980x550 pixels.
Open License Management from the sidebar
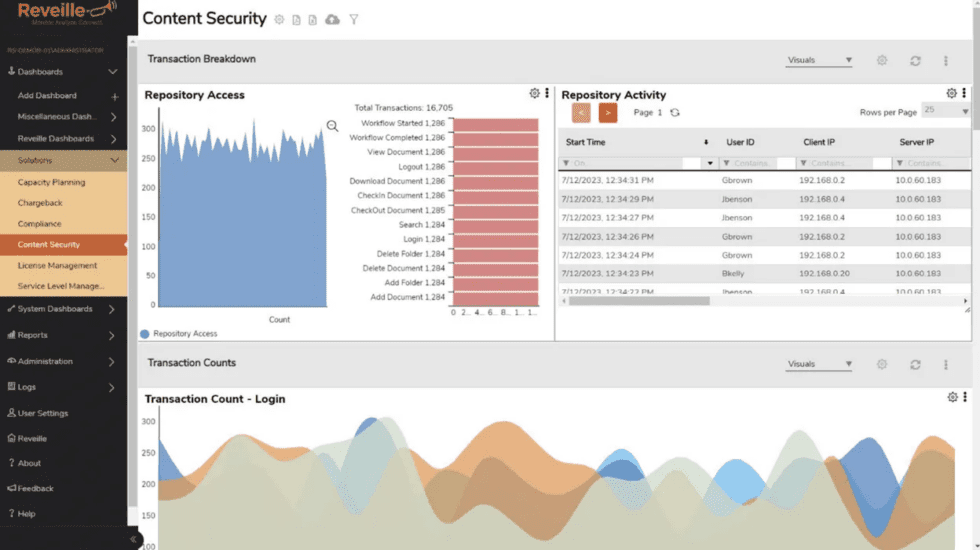coord(57,265)
